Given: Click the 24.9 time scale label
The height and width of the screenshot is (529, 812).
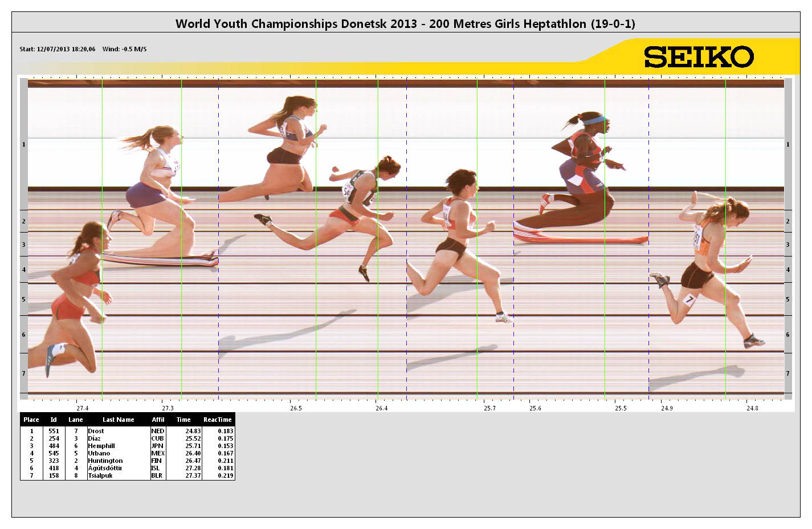Looking at the screenshot, I should 666,408.
